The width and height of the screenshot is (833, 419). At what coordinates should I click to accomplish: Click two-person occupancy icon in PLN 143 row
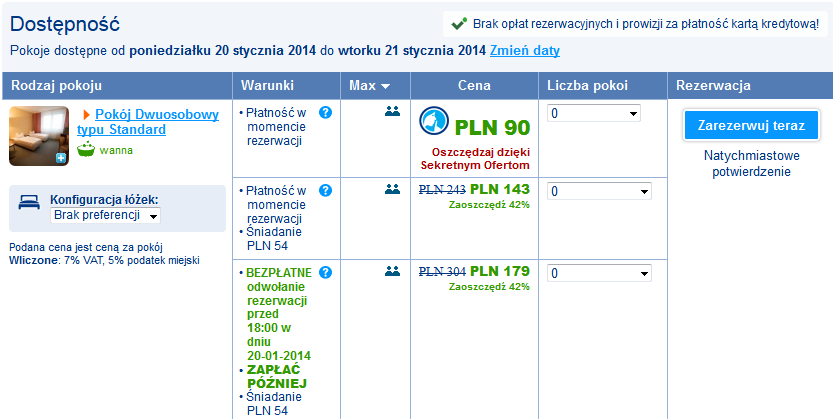392,189
